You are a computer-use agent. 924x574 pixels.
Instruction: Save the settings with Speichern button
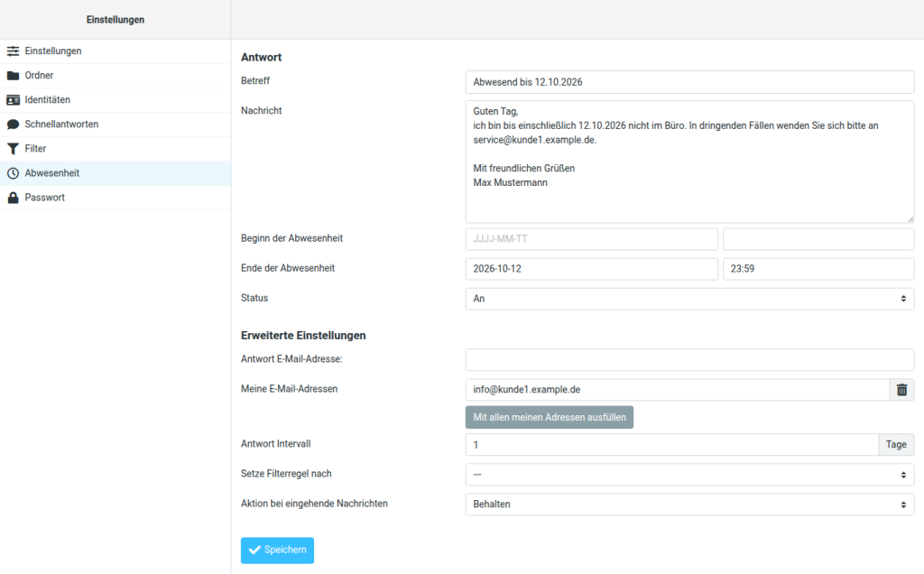coord(277,550)
